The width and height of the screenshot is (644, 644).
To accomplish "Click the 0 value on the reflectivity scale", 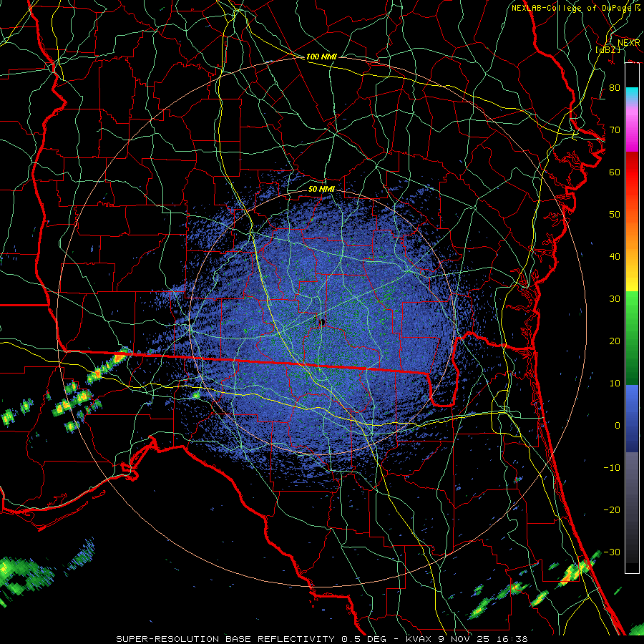I will tap(618, 426).
